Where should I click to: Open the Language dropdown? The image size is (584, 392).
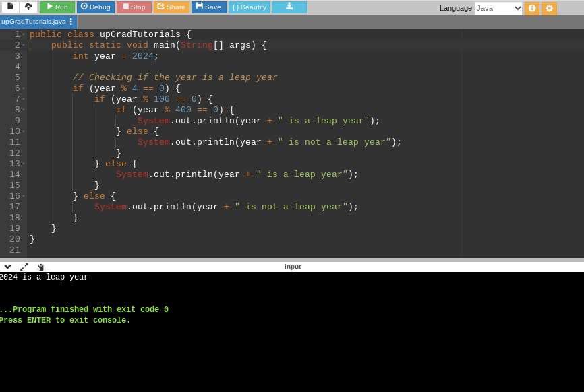point(498,8)
